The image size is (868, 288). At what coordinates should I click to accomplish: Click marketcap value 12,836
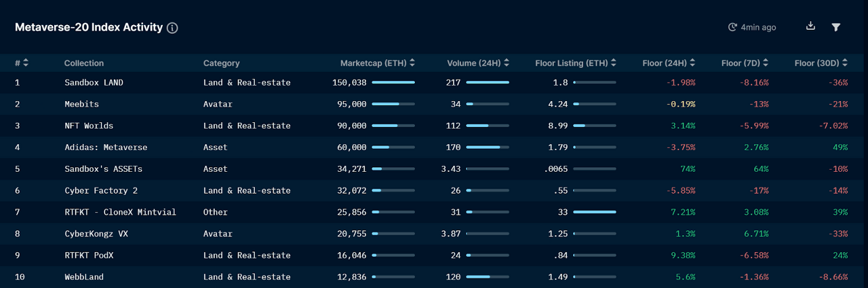352,277
